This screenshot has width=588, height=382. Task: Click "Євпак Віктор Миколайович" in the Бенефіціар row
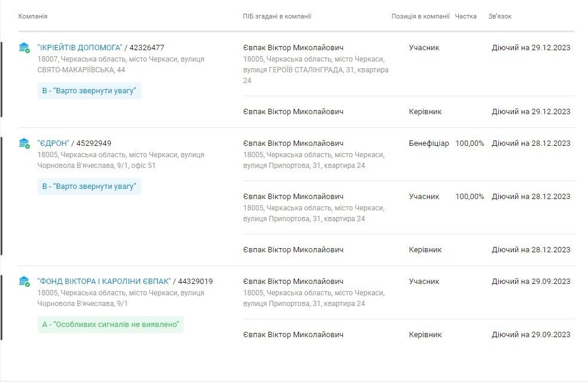click(293, 143)
